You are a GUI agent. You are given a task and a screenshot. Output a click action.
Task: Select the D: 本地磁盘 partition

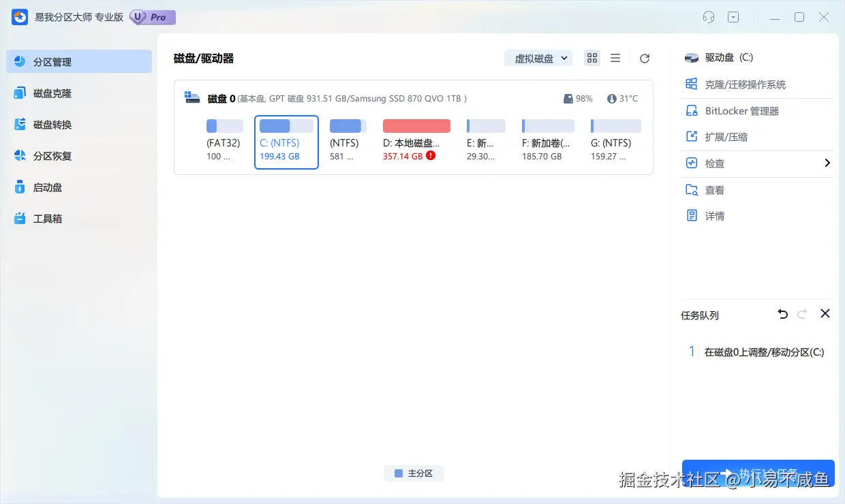click(416, 142)
